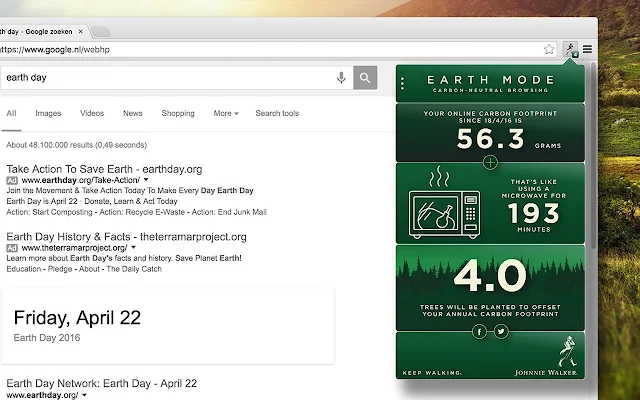Click the Johnnie Walker striding man logo
The image size is (640, 400).
pyautogui.click(x=568, y=351)
